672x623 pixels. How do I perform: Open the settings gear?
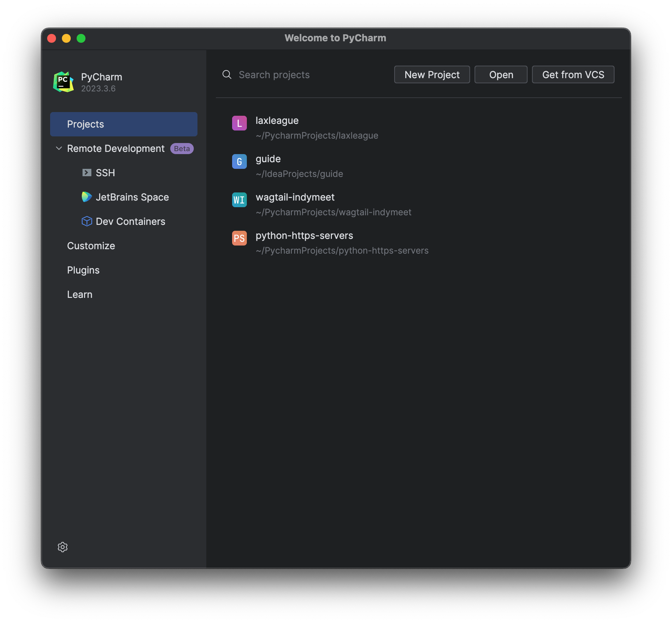point(62,547)
